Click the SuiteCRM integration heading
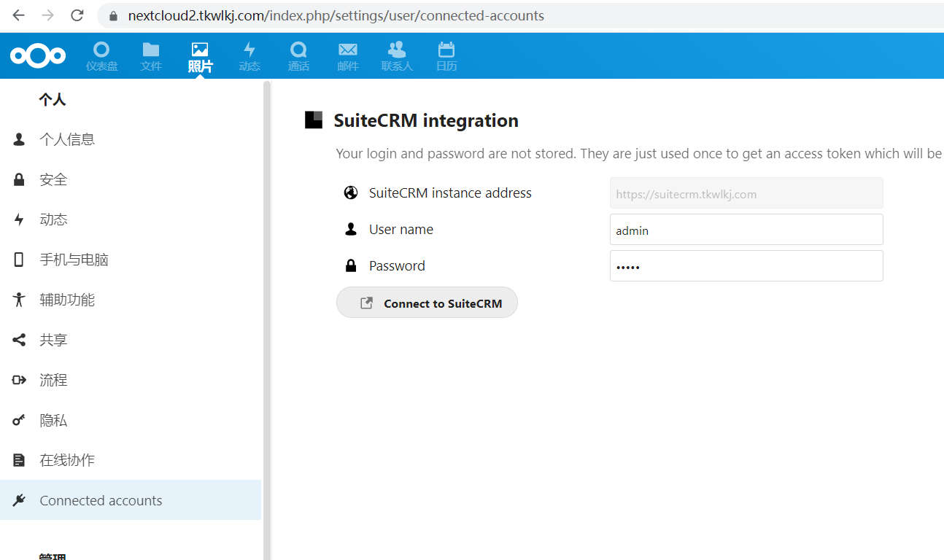The width and height of the screenshot is (944, 560). pos(426,120)
